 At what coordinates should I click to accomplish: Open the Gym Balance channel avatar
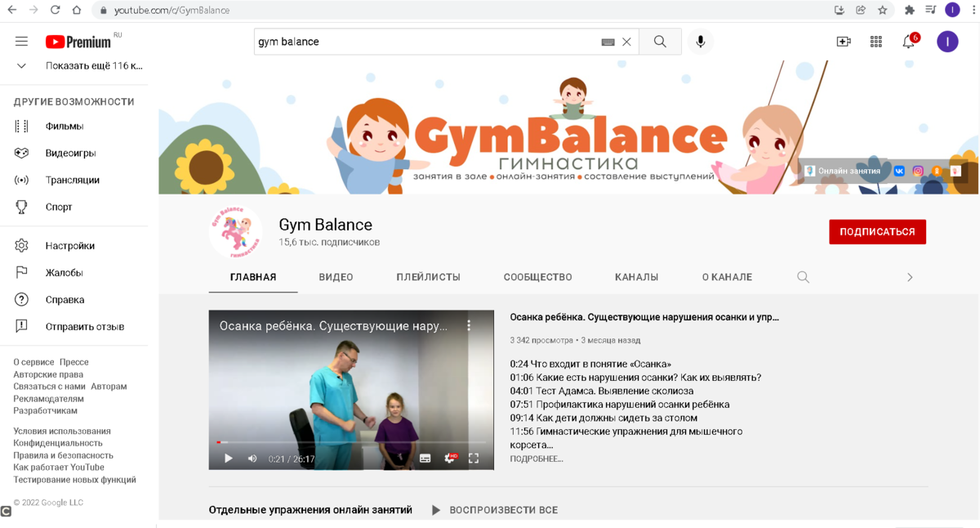pos(236,232)
